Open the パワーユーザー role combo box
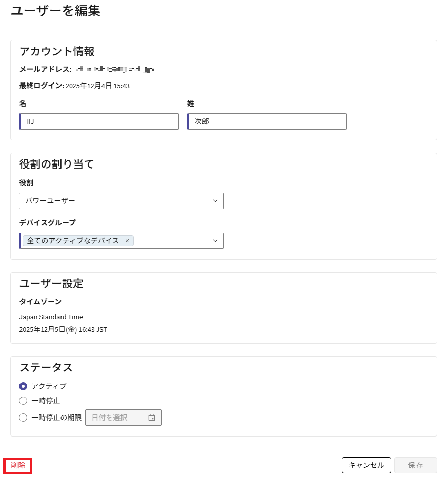 (x=121, y=201)
